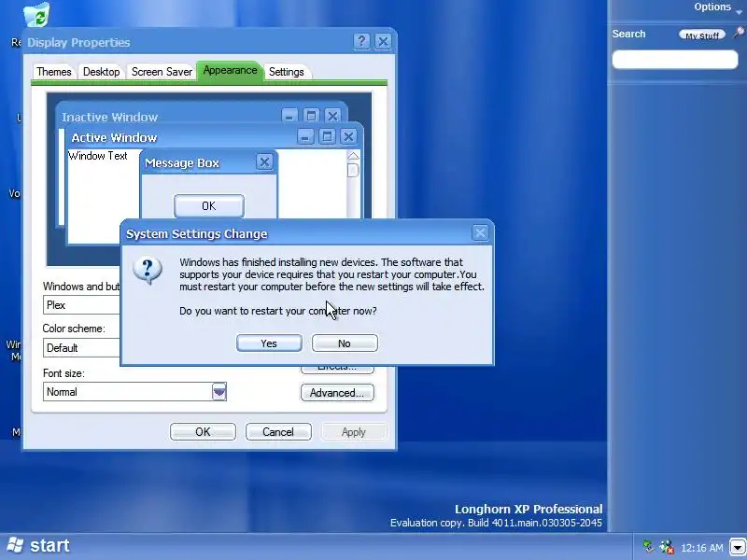747x560 pixels.
Task: Click the Advanced... button
Action: (337, 393)
